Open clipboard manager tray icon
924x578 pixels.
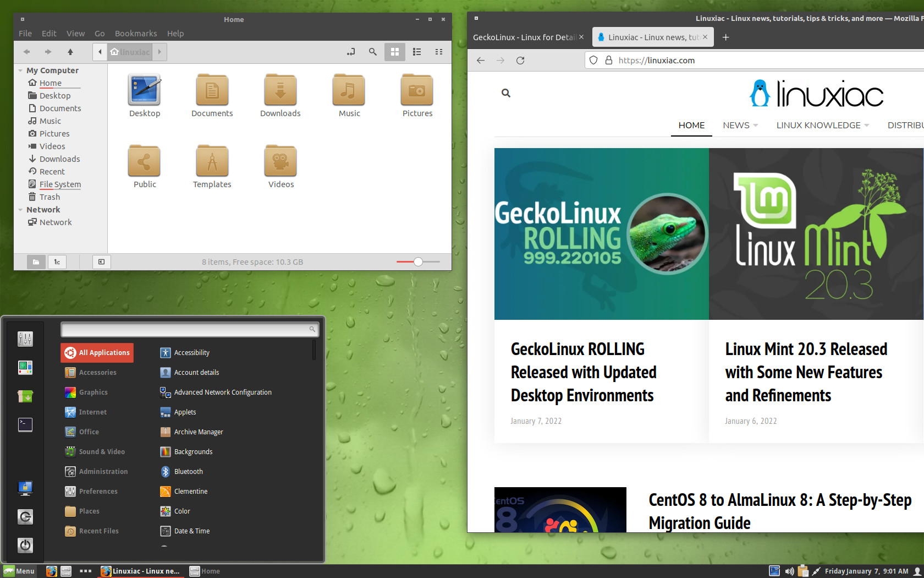803,571
